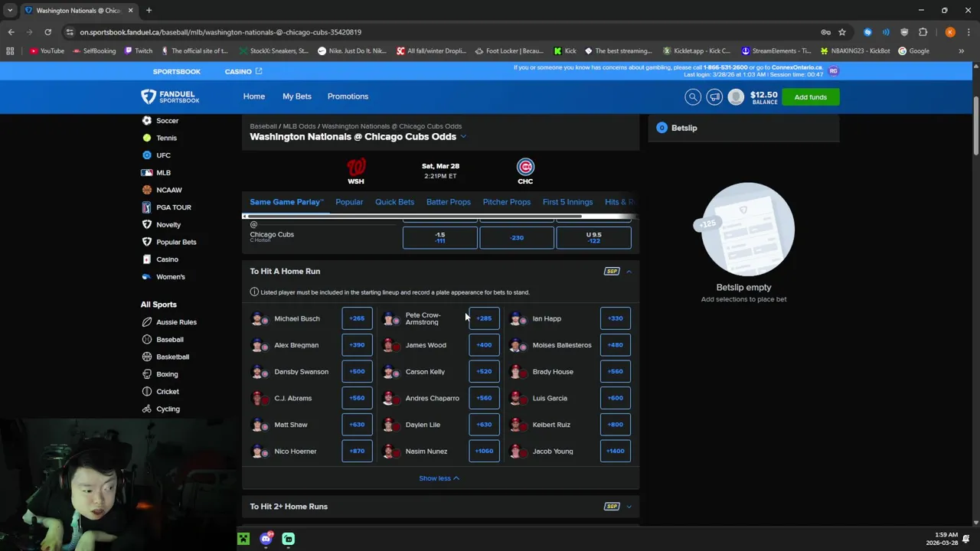The image size is (980, 551).
Task: Switch to the Batter Props tab
Action: [x=449, y=202]
